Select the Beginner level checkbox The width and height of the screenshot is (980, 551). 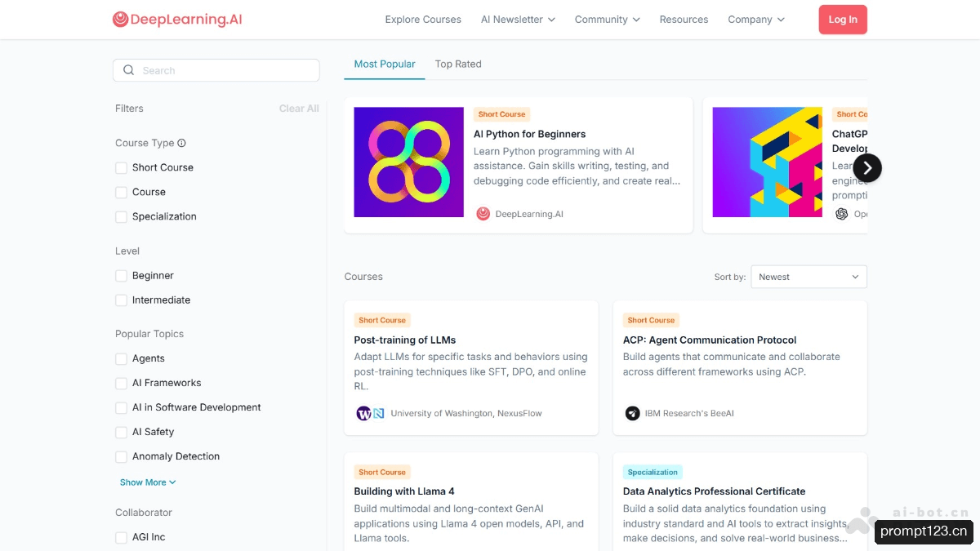[x=122, y=276]
